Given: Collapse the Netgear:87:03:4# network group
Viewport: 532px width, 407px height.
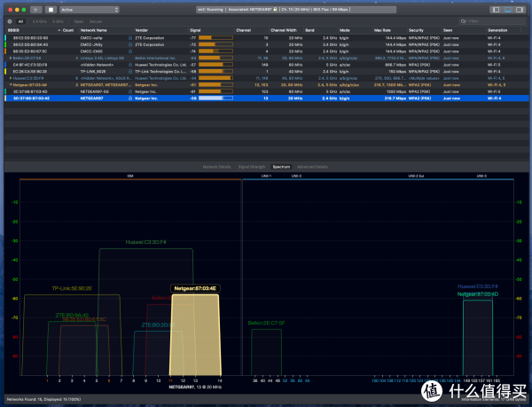Looking at the screenshot, I should point(11,84).
